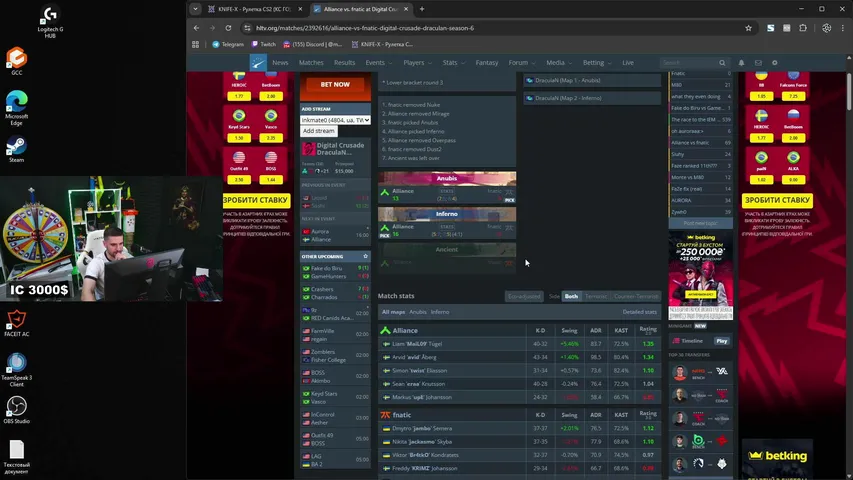Open Logitech G HUB desktop icon
The height and width of the screenshot is (480, 853).
[49, 21]
